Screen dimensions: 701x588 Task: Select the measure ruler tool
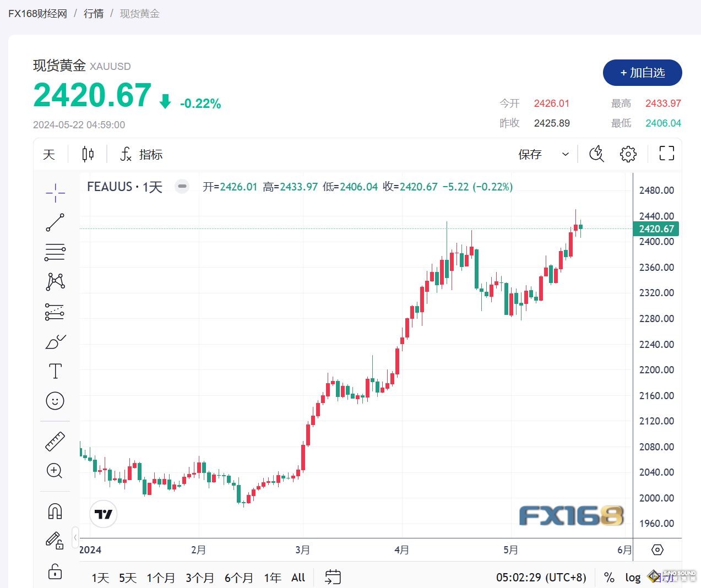point(55,441)
